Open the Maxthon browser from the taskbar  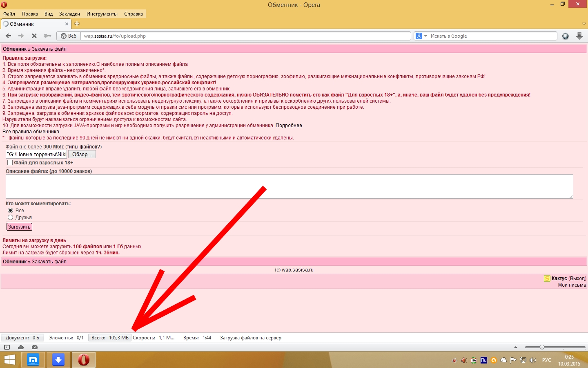point(33,360)
